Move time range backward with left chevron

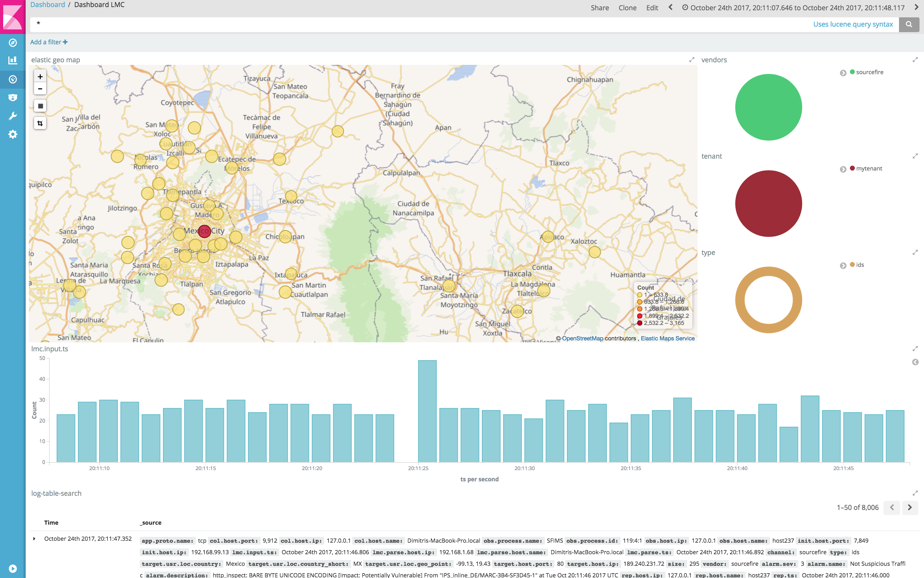tap(671, 7)
